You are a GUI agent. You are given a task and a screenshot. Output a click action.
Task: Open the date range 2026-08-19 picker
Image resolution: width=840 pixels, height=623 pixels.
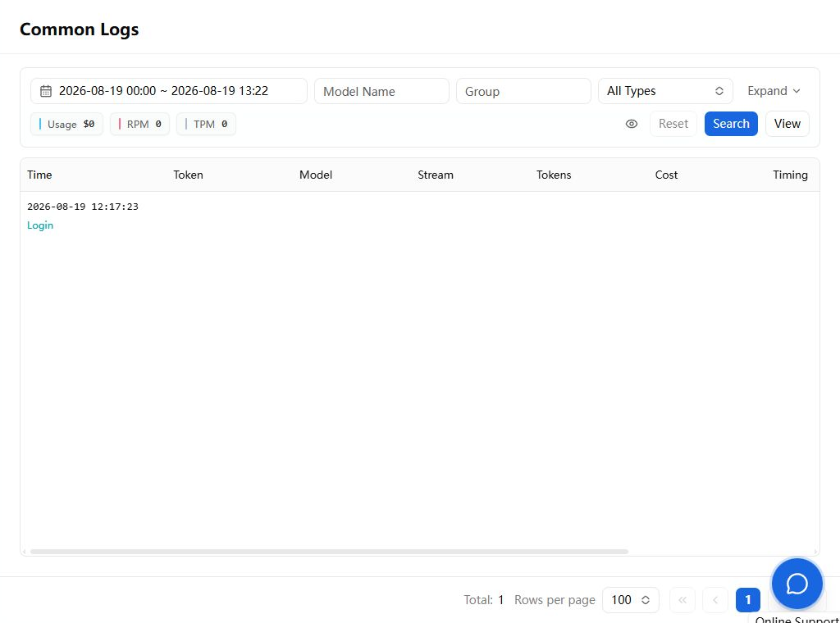click(169, 91)
